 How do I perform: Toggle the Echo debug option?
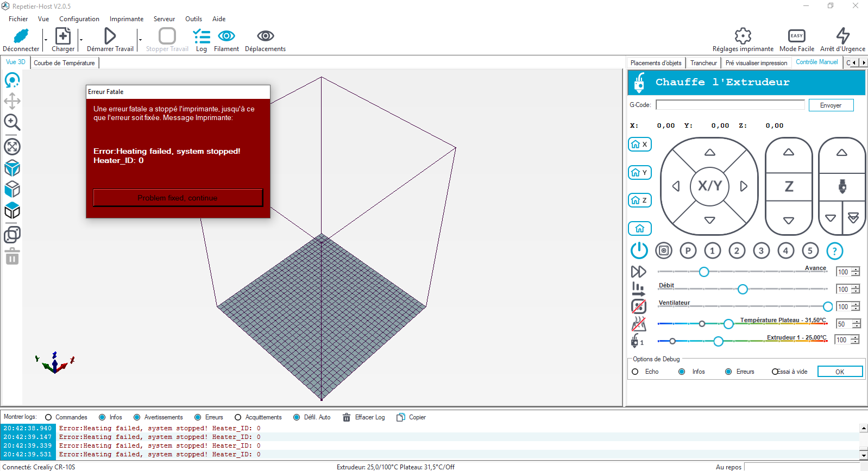click(635, 372)
